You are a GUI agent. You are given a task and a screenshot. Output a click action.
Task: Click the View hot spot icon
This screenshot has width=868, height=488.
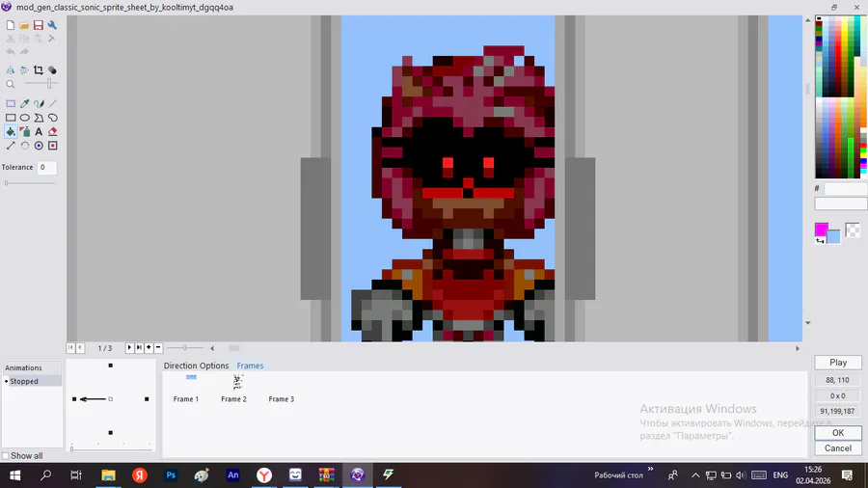coord(39,146)
